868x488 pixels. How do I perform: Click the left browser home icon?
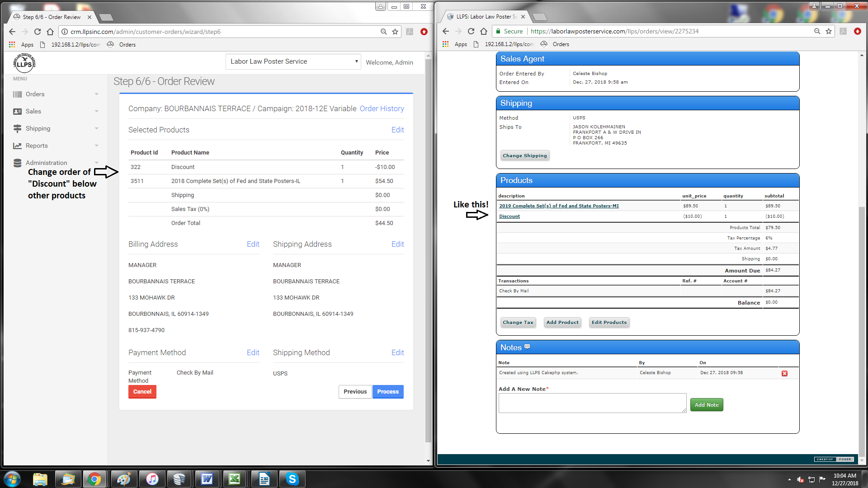(x=50, y=32)
